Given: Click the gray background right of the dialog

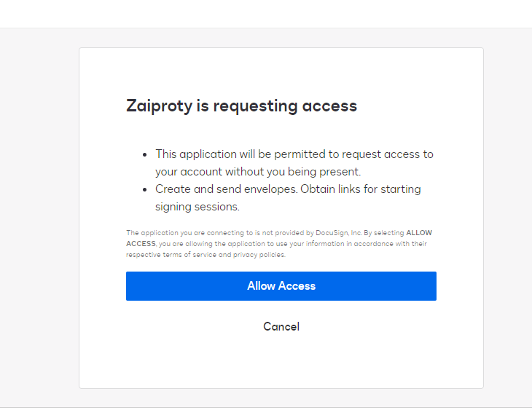Looking at the screenshot, I should point(507,218).
